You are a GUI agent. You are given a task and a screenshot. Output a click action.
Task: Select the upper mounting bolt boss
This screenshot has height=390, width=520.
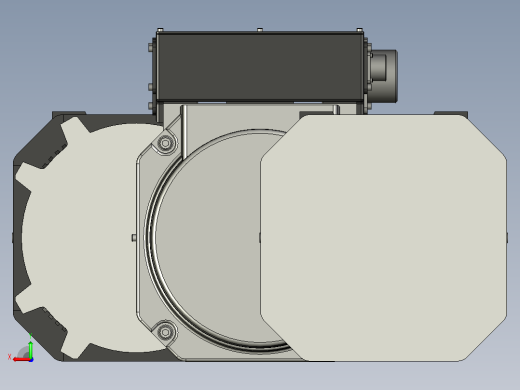pyautogui.click(x=165, y=144)
